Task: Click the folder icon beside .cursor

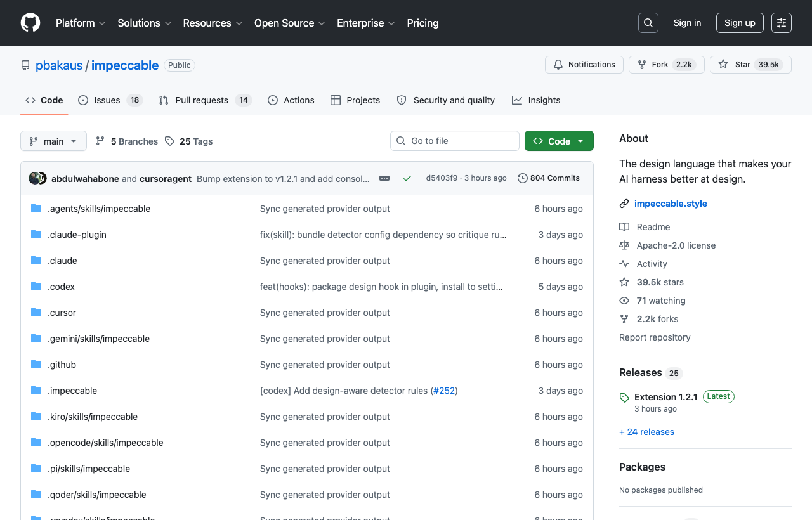Action: (x=36, y=313)
